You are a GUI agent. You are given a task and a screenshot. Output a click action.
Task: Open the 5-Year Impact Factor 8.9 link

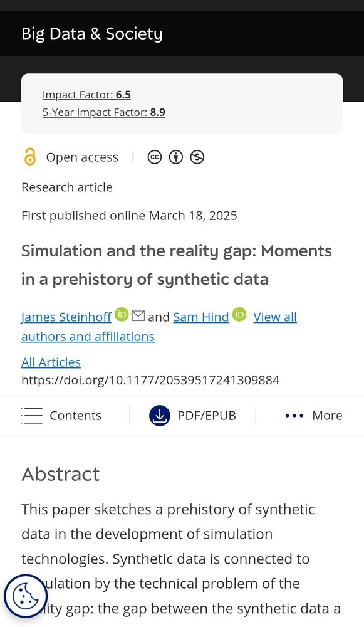(x=104, y=112)
